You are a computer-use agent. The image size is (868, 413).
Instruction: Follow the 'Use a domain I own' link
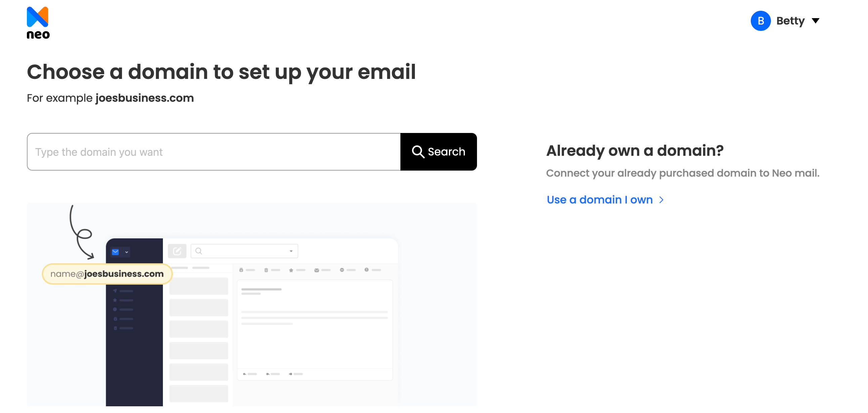tap(600, 200)
